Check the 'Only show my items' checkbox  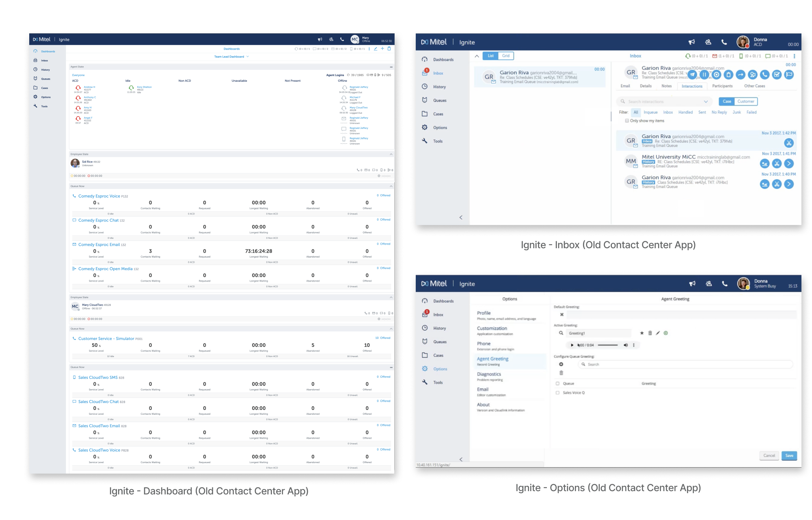pyautogui.click(x=627, y=121)
